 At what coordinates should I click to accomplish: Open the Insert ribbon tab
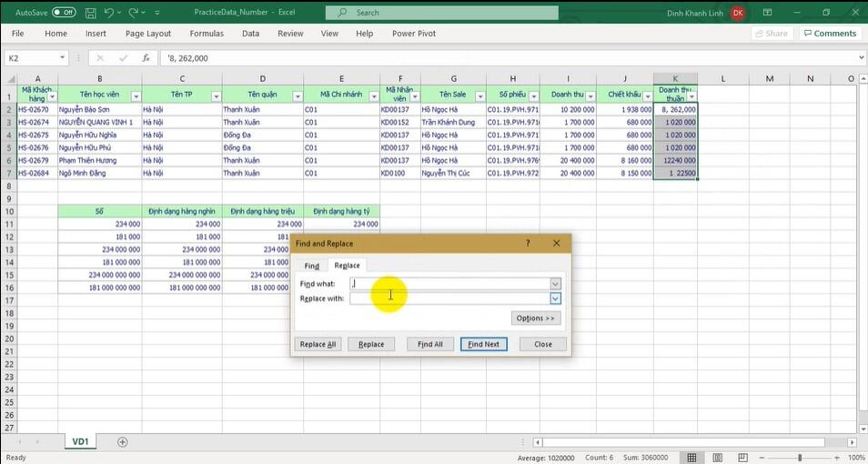point(96,34)
